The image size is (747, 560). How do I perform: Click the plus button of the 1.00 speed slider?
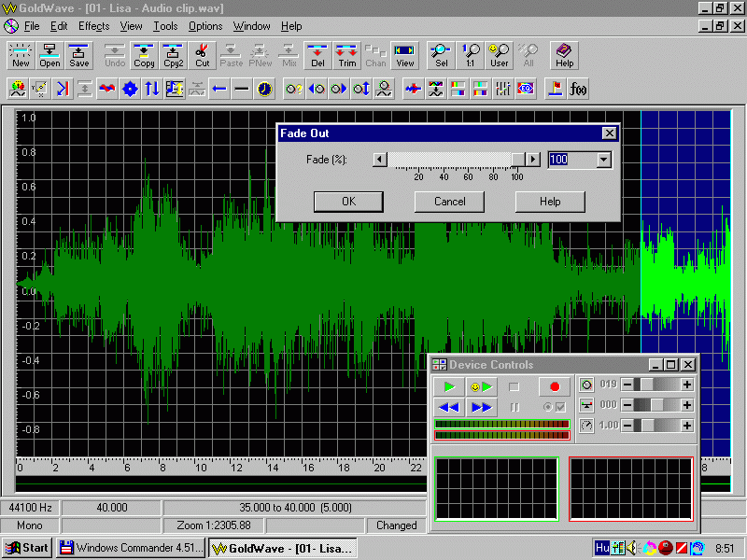tap(687, 426)
